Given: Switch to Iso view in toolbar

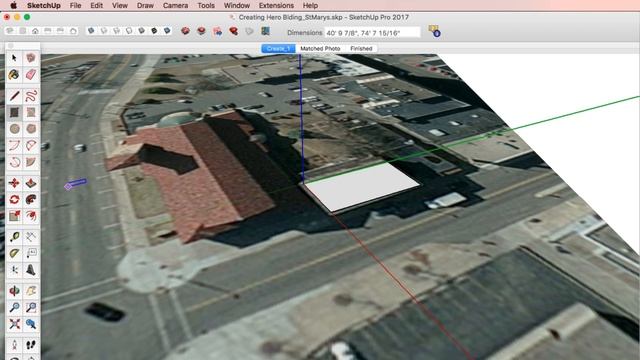Looking at the screenshot, I should coord(10,31).
